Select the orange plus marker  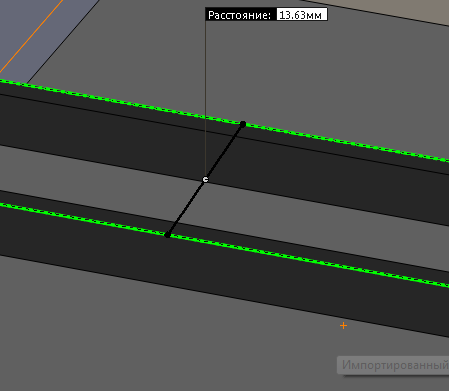pos(343,325)
